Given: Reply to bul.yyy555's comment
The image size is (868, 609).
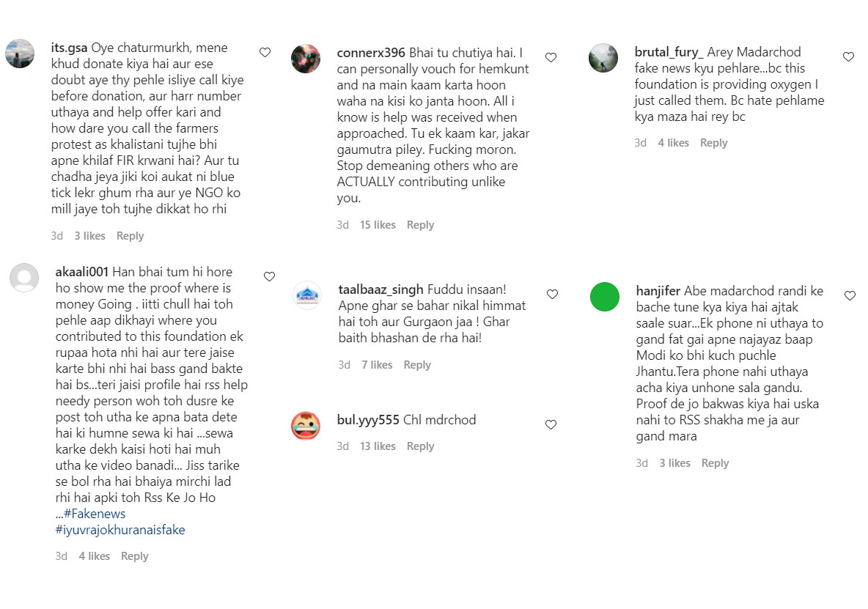Looking at the screenshot, I should (420, 446).
